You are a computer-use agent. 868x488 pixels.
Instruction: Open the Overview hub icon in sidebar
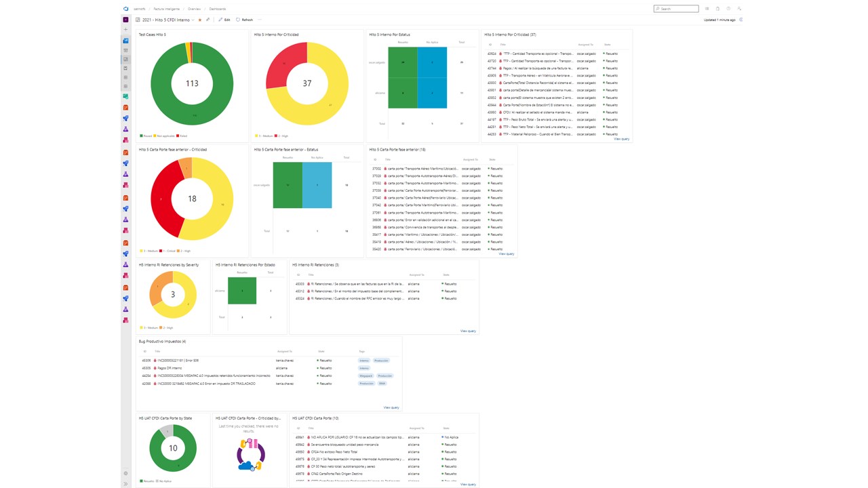coord(125,41)
